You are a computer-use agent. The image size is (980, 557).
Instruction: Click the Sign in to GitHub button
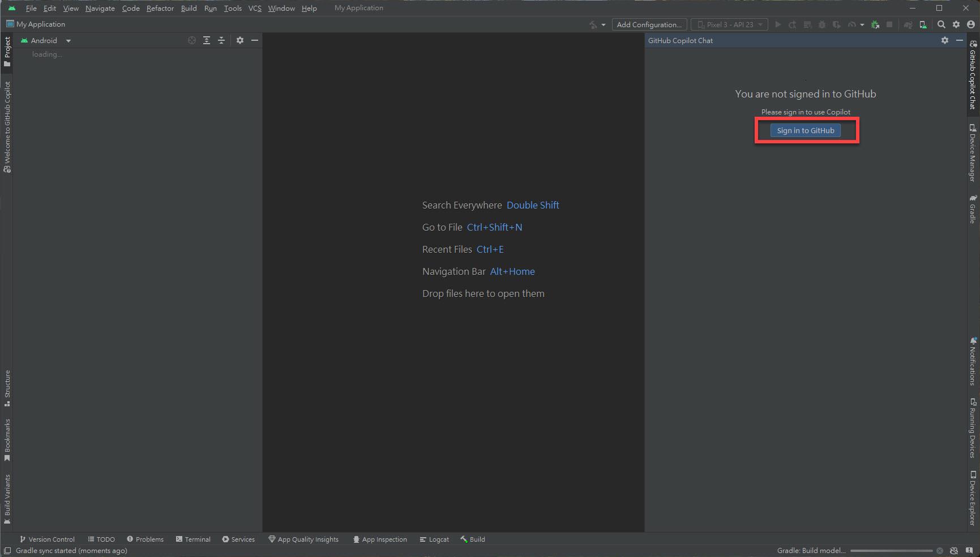click(x=805, y=130)
